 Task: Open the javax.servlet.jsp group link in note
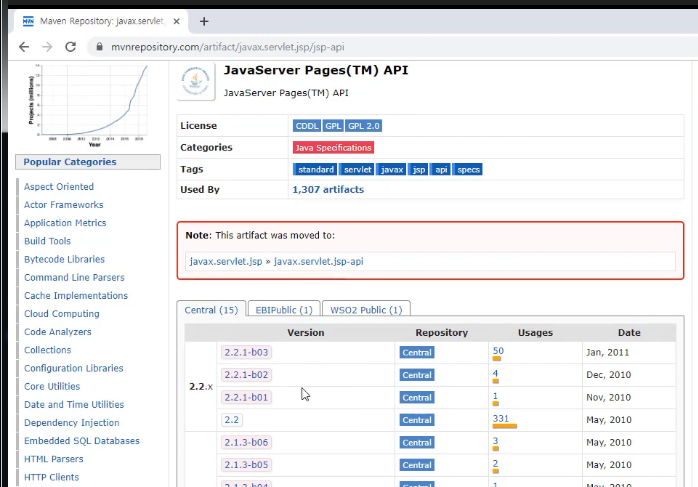coord(226,261)
